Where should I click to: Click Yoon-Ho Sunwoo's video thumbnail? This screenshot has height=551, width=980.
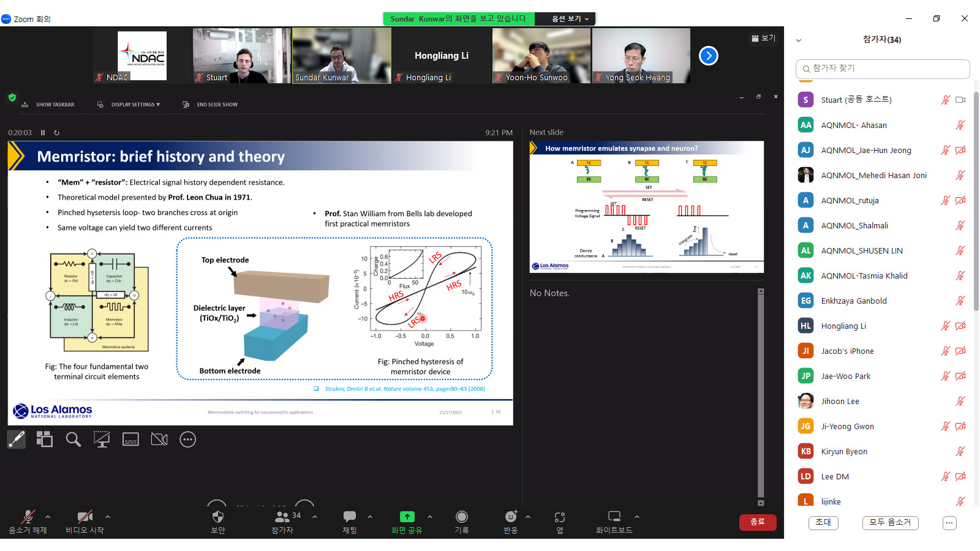pos(541,56)
